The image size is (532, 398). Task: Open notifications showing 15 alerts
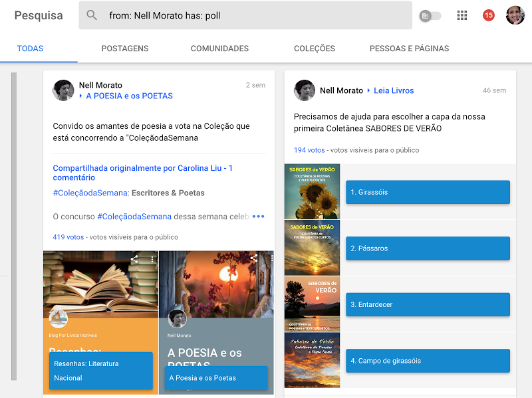[488, 15]
